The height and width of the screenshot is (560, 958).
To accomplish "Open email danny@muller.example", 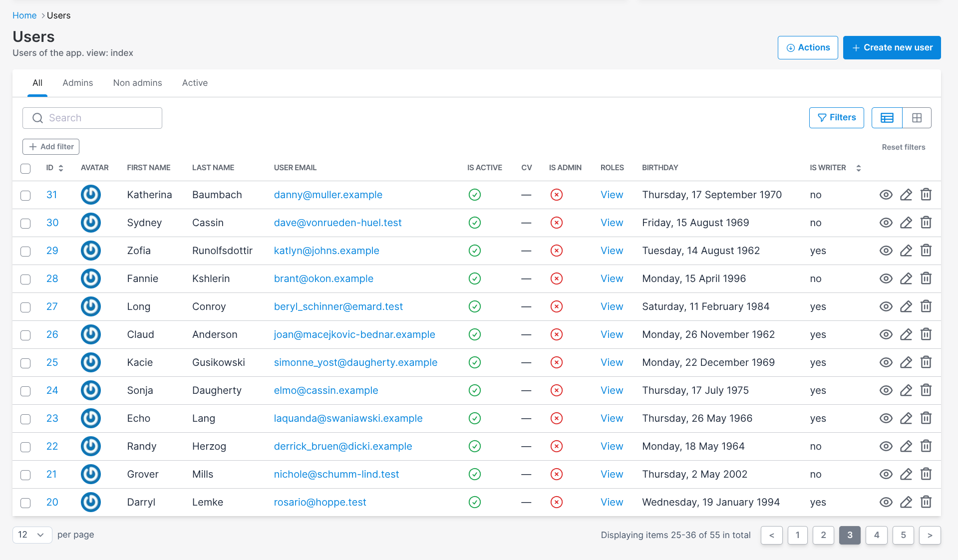I will click(328, 195).
